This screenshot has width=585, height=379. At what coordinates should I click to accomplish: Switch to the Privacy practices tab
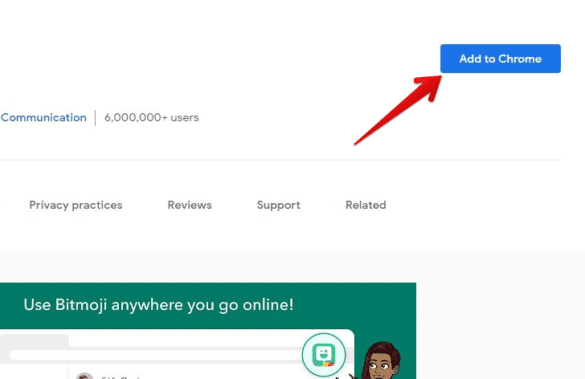pyautogui.click(x=76, y=205)
